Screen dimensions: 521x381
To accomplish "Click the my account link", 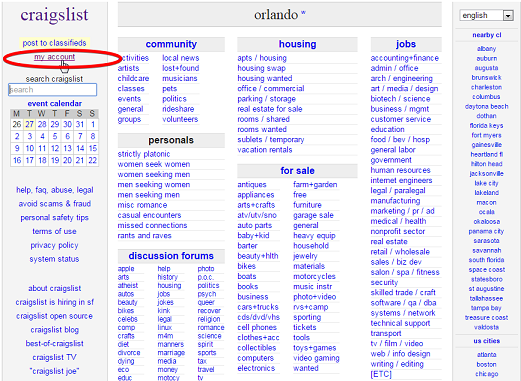I will pyautogui.click(x=54, y=57).
